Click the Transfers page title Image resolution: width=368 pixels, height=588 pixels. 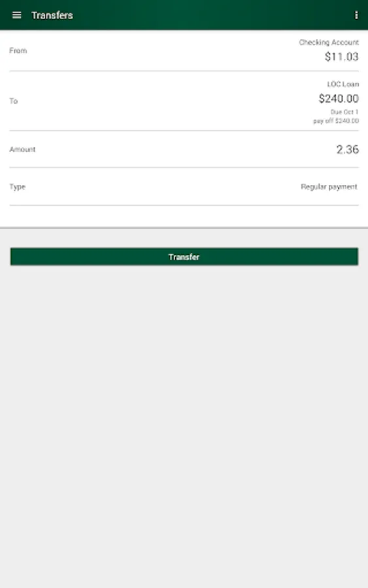click(x=52, y=16)
